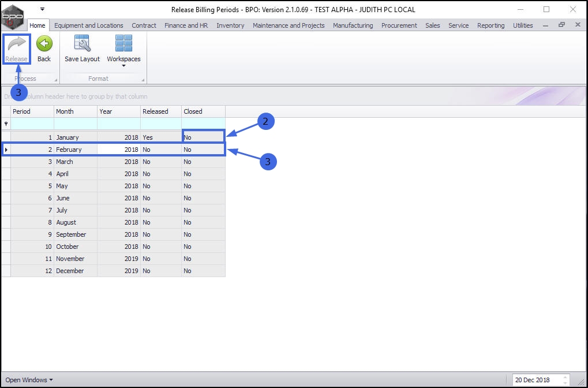
Task: Select the Procurement tab
Action: tap(399, 25)
